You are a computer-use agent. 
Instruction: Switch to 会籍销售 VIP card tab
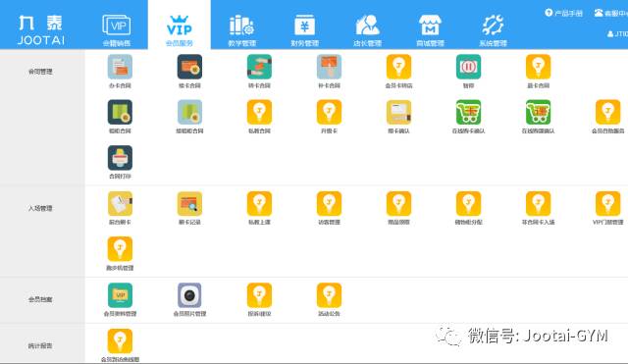(x=117, y=30)
